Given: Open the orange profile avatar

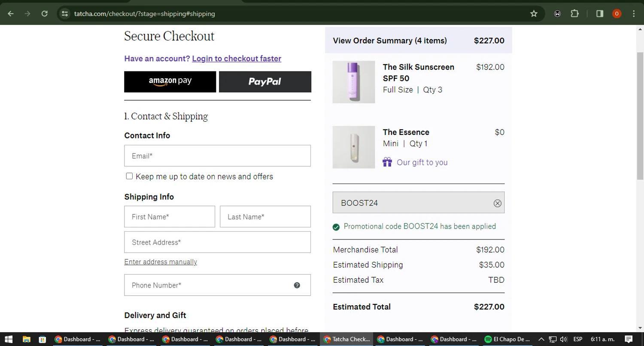Looking at the screenshot, I should pos(617,14).
